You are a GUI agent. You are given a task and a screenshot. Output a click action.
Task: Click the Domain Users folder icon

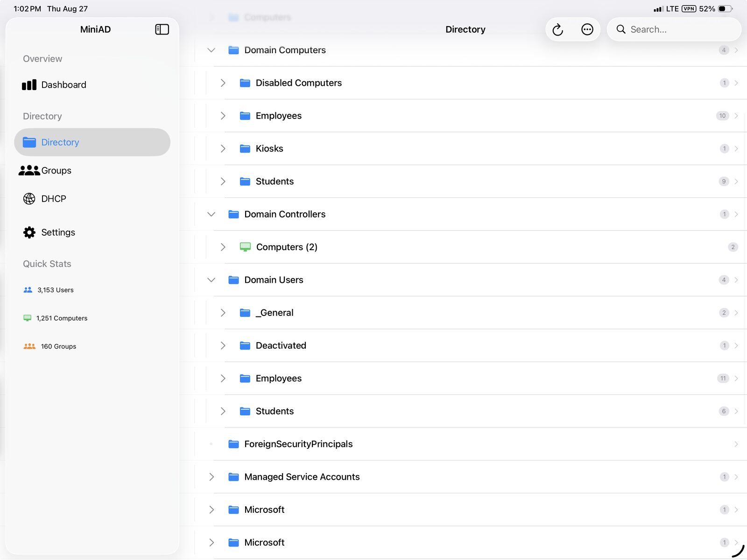(233, 280)
